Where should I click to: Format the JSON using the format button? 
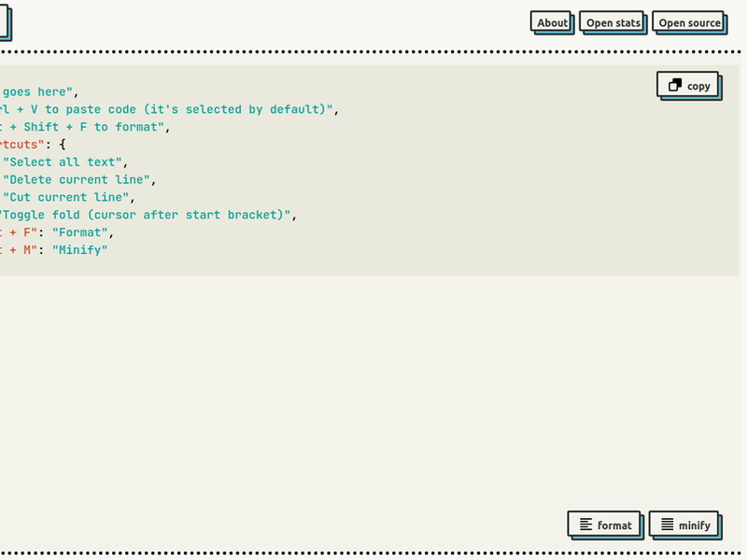click(605, 525)
